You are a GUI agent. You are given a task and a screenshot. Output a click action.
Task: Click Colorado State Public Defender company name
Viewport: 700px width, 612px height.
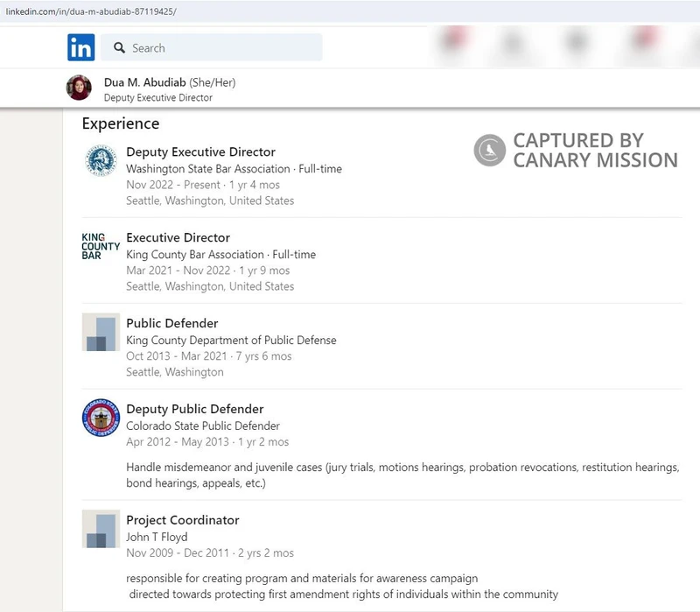tap(203, 426)
